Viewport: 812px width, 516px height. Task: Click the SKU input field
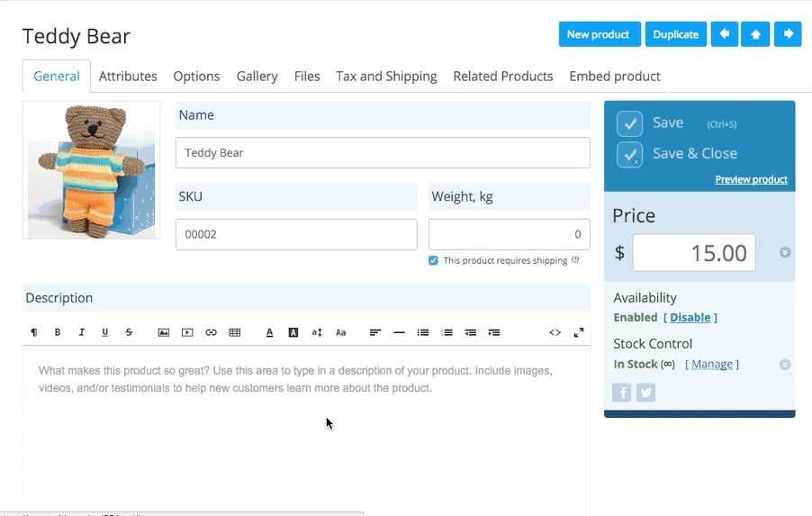coord(296,234)
